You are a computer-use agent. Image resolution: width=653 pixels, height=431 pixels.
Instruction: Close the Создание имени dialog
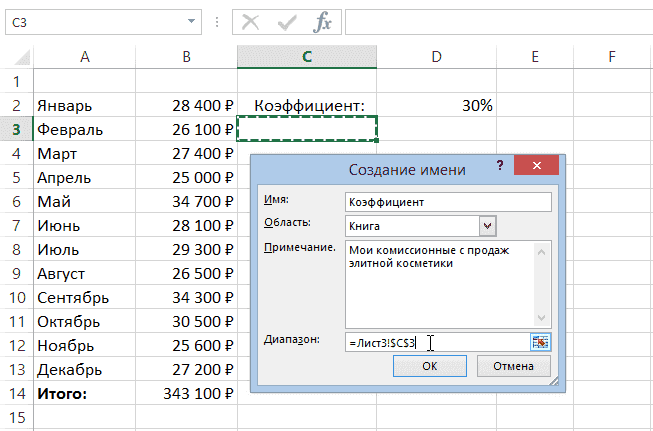536,165
